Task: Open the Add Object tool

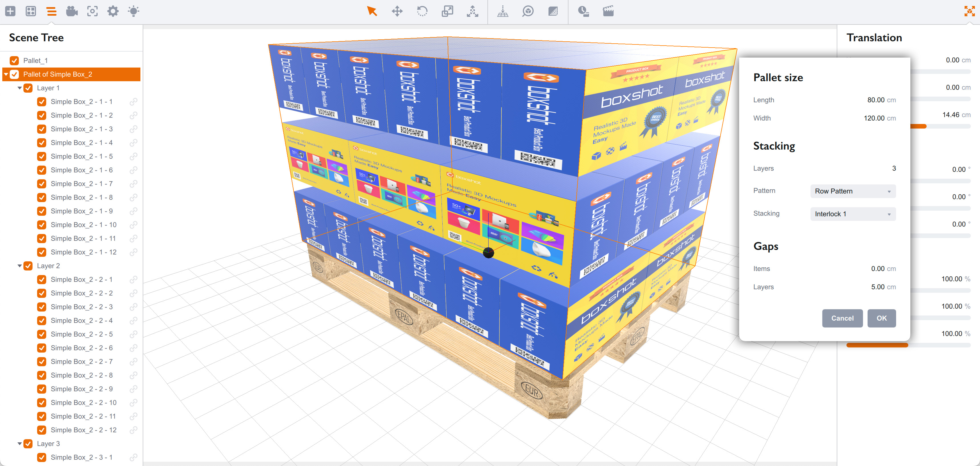Action: coord(10,11)
